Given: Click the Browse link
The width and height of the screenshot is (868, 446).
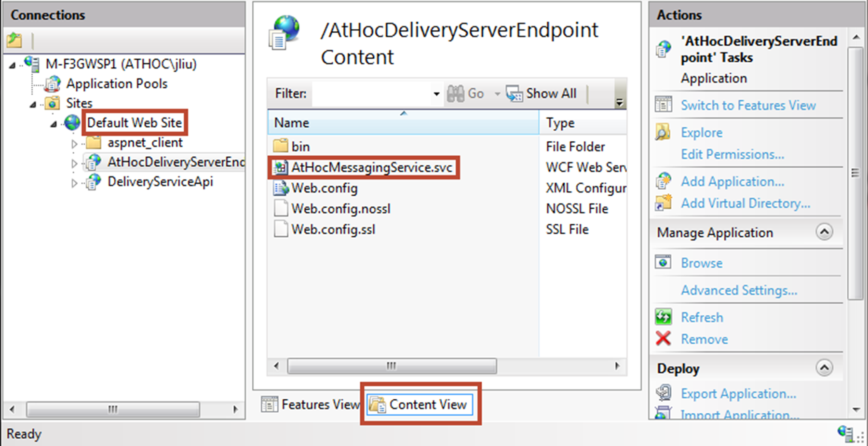Looking at the screenshot, I should click(x=702, y=263).
